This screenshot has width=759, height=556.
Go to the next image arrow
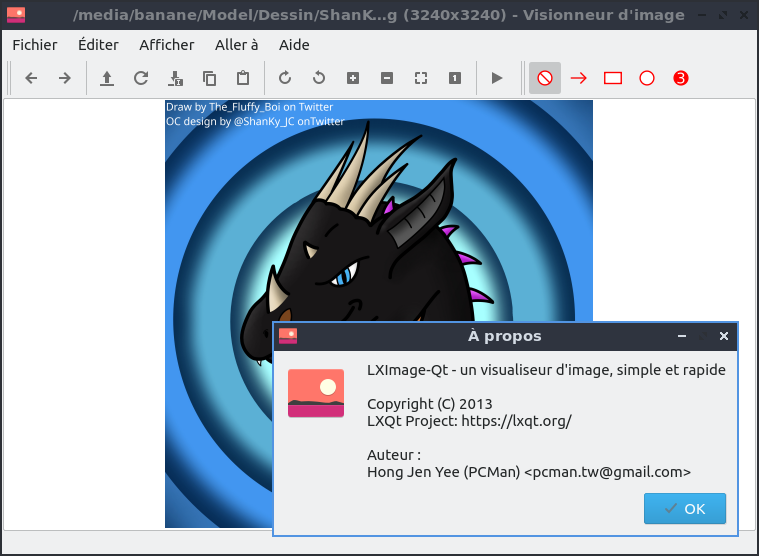pyautogui.click(x=64, y=78)
